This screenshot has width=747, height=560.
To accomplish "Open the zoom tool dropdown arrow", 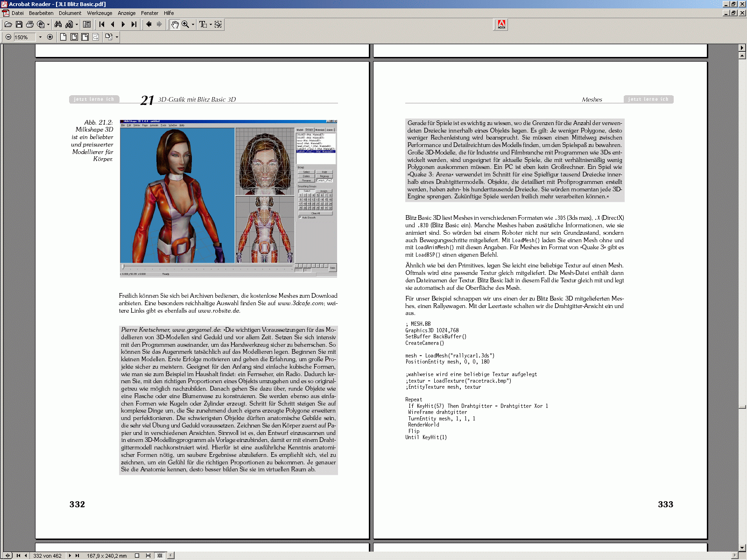I will (x=193, y=24).
